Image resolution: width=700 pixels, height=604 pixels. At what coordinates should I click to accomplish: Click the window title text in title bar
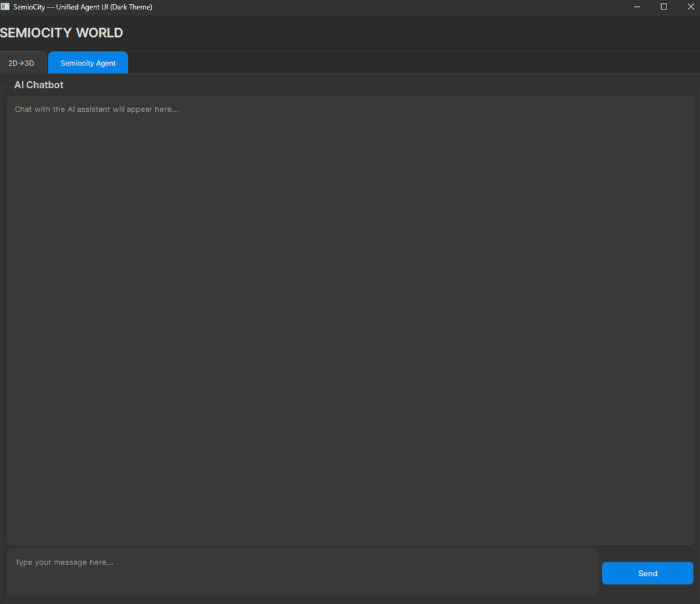(x=83, y=7)
